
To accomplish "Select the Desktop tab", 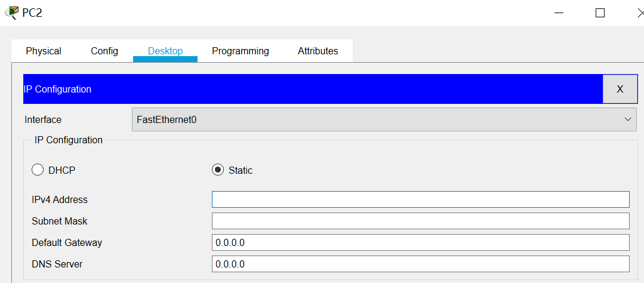I will pyautogui.click(x=165, y=51).
